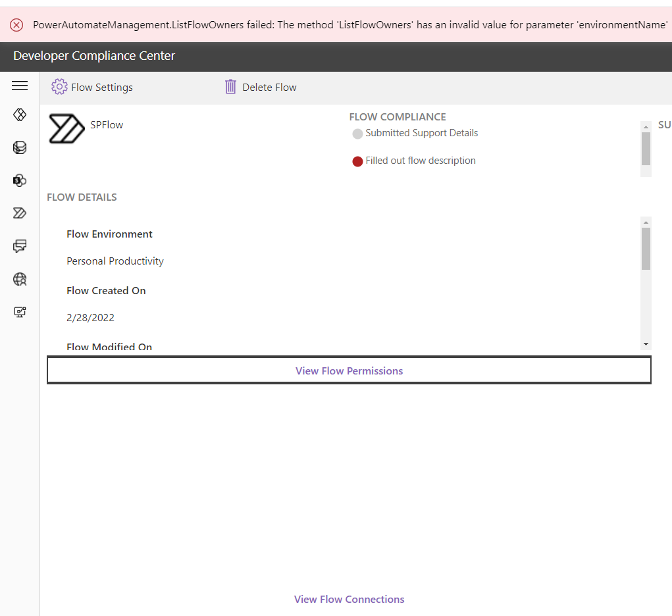The width and height of the screenshot is (672, 616).
Task: Open the Power Automate sidebar icon
Action: 20,213
